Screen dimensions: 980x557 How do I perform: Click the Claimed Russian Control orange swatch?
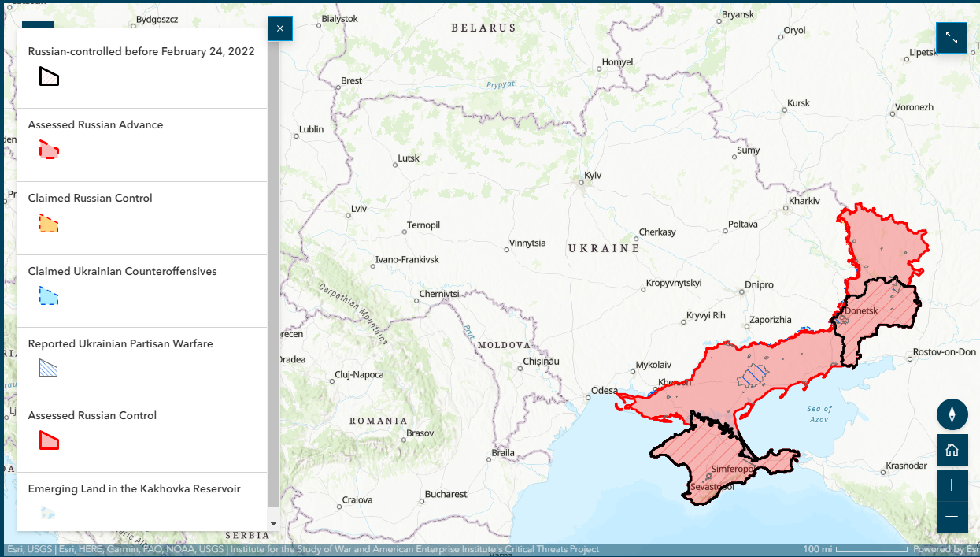[49, 224]
